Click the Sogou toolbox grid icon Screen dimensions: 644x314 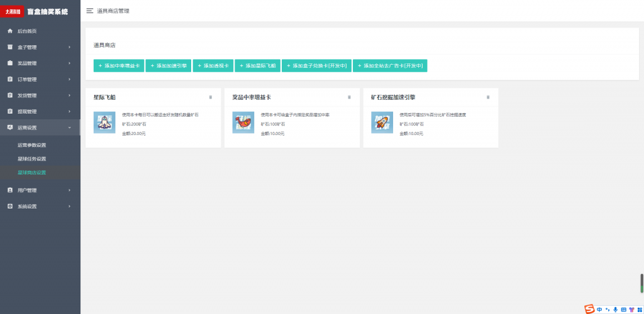point(638,309)
